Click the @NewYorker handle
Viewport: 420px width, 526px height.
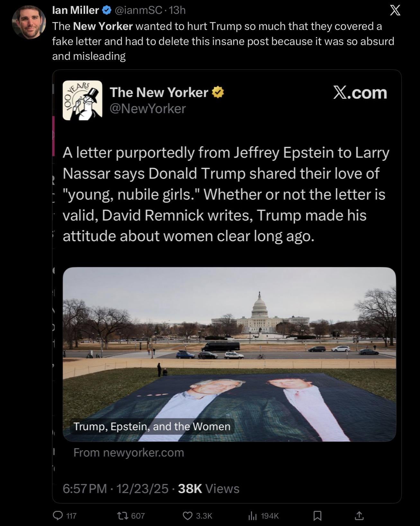148,109
